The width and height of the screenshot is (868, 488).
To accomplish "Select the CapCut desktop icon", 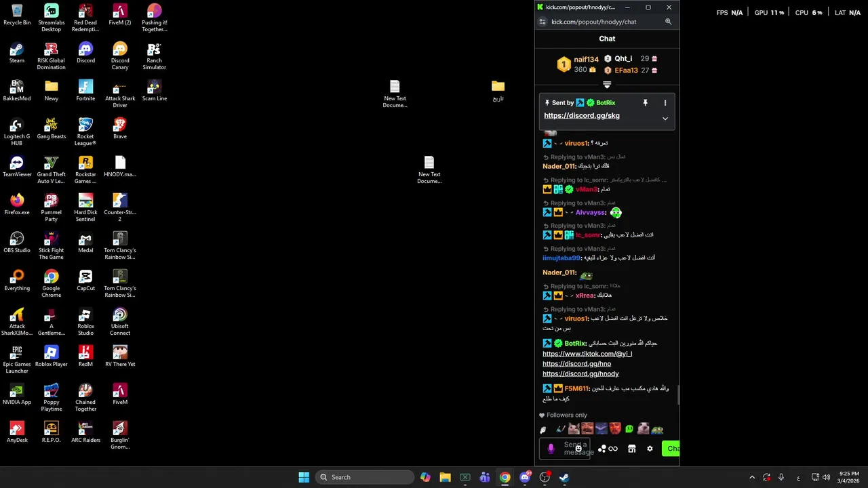I will [x=85, y=281].
